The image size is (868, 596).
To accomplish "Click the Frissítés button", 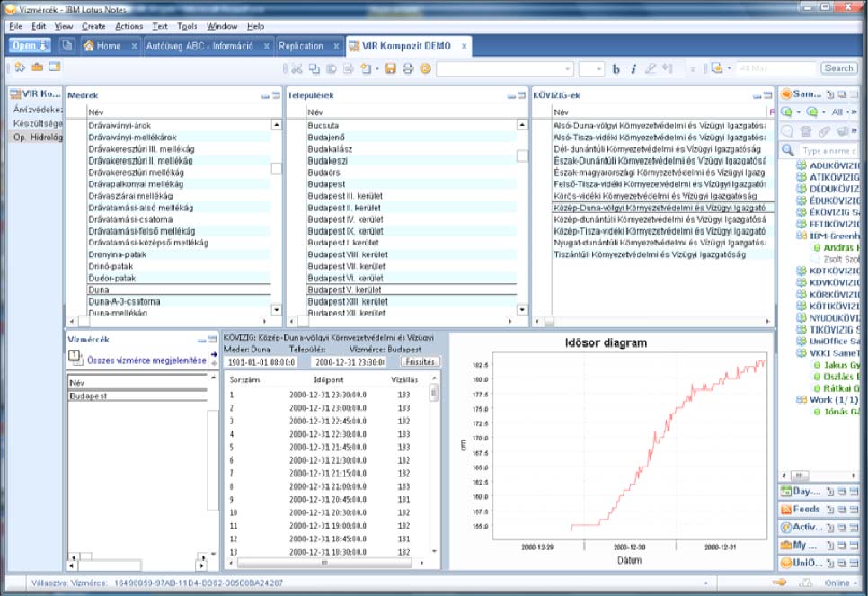I will [x=421, y=361].
